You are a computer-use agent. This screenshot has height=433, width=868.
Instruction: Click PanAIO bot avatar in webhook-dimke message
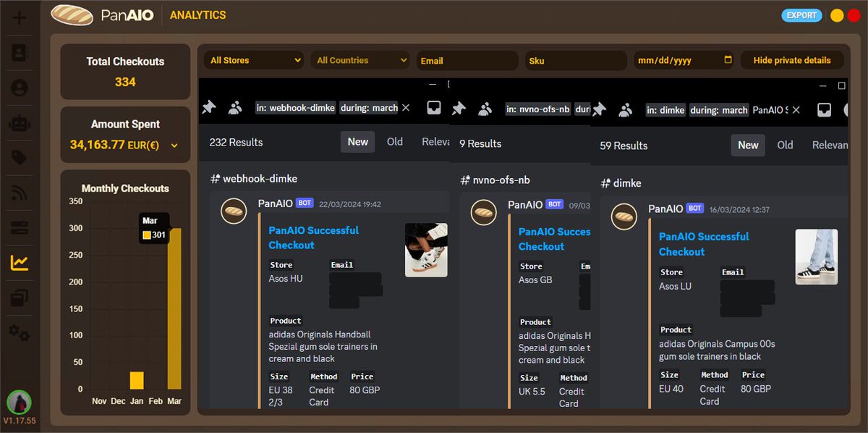pyautogui.click(x=234, y=211)
